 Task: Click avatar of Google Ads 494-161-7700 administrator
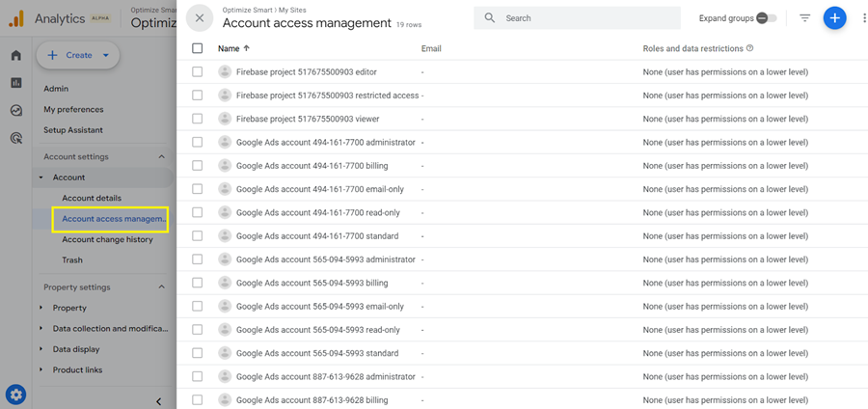pos(224,142)
